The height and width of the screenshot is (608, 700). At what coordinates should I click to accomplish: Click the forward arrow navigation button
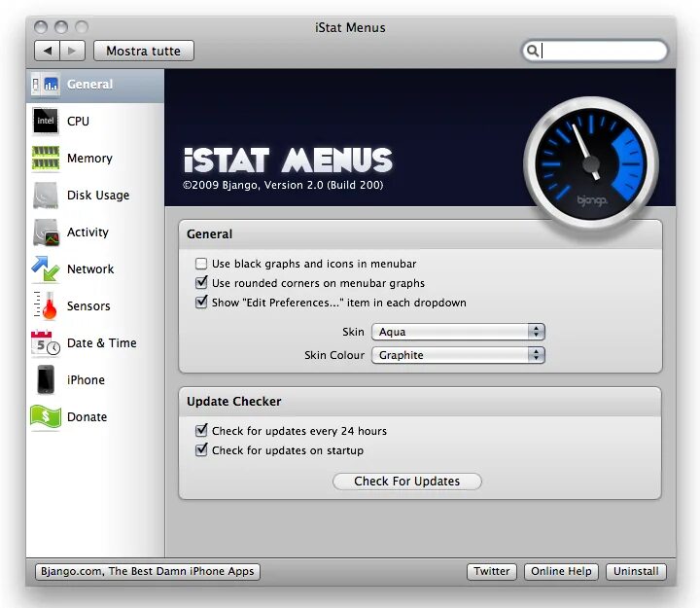tap(72, 51)
